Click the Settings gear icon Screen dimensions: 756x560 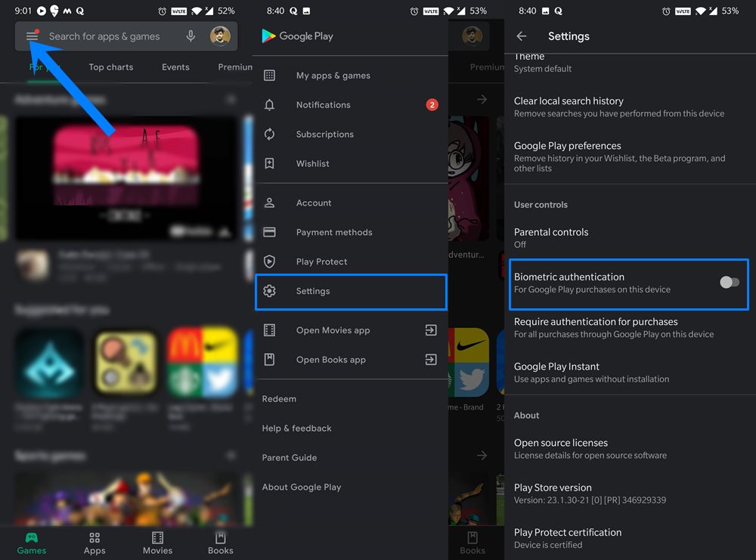pos(270,291)
